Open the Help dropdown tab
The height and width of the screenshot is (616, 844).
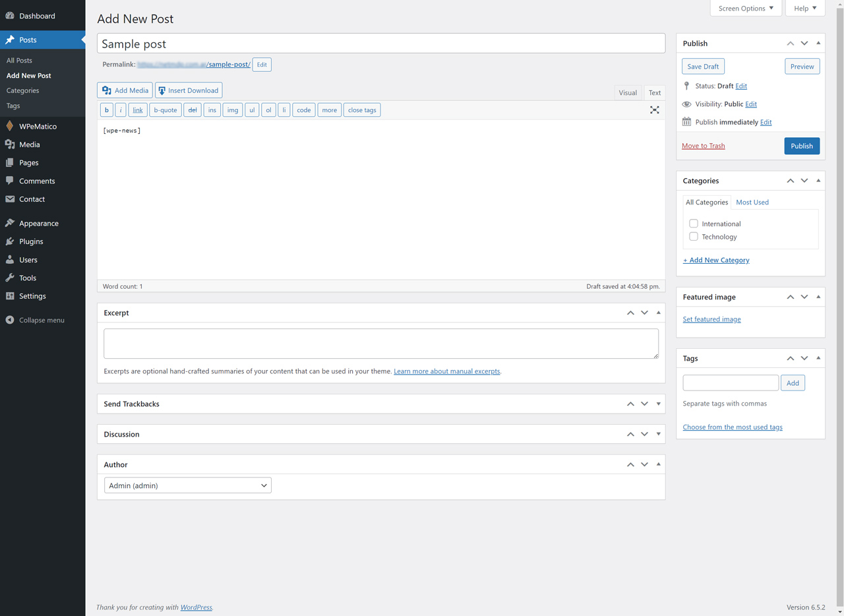pos(805,8)
